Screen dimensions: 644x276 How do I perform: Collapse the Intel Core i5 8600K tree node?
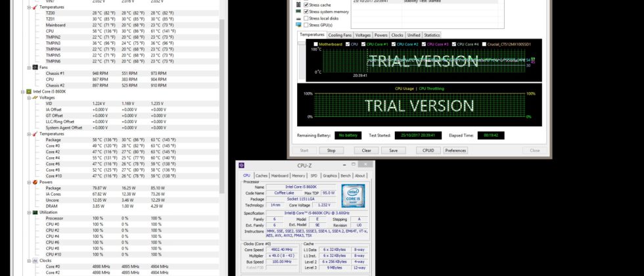[23, 91]
